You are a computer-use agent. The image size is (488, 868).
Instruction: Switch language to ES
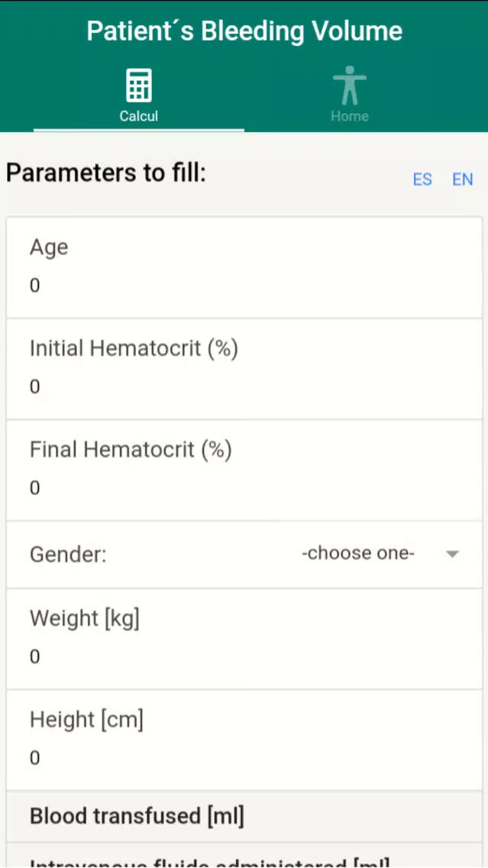(422, 180)
